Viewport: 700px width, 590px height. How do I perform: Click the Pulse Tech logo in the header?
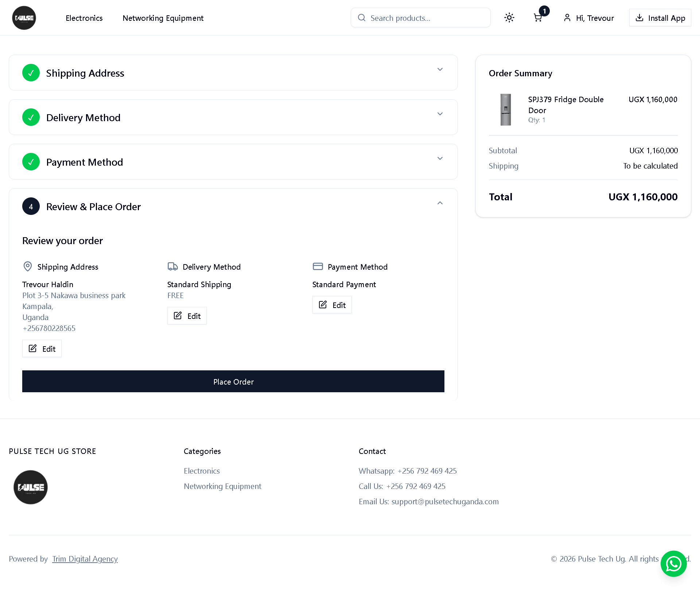(24, 18)
